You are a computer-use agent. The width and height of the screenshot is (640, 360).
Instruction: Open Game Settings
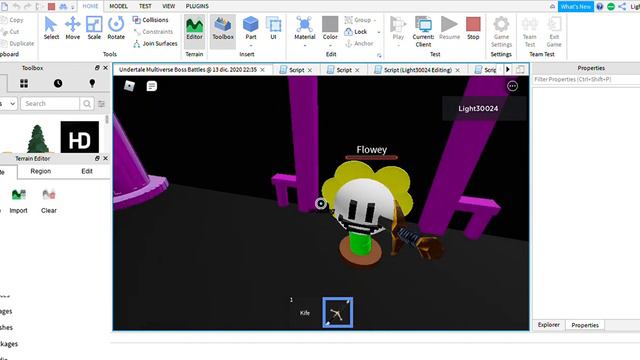click(501, 31)
